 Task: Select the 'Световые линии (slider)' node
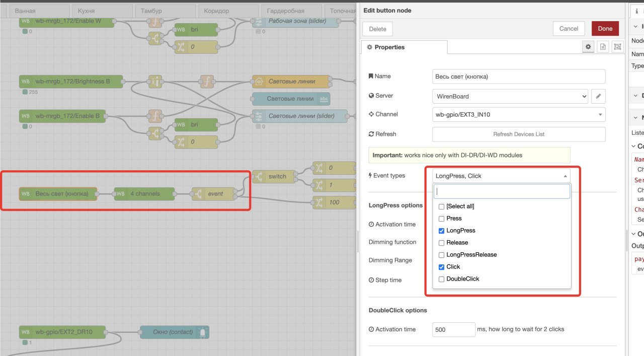click(x=300, y=116)
